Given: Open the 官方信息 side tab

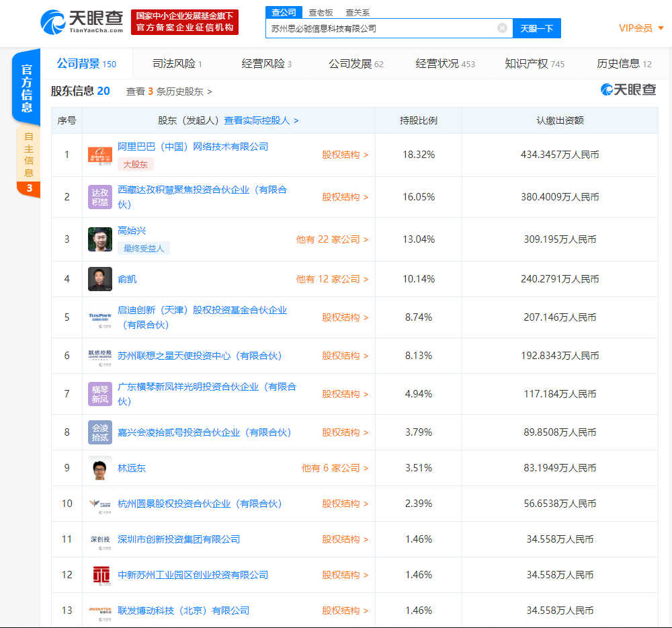Looking at the screenshot, I should [27, 88].
